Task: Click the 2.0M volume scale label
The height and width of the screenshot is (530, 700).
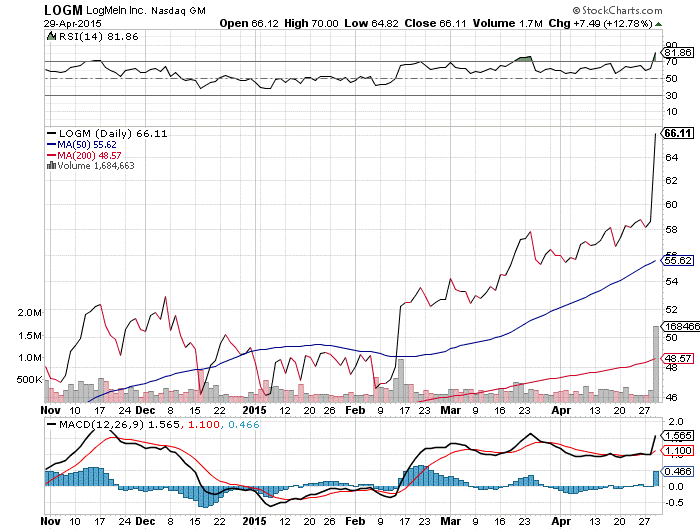Action: click(29, 313)
